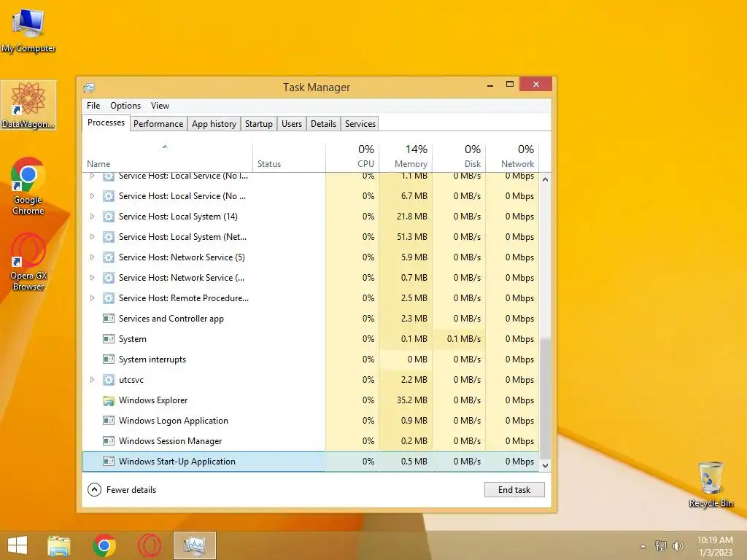Sort by the Network column header
747x560 pixels.
[513, 157]
